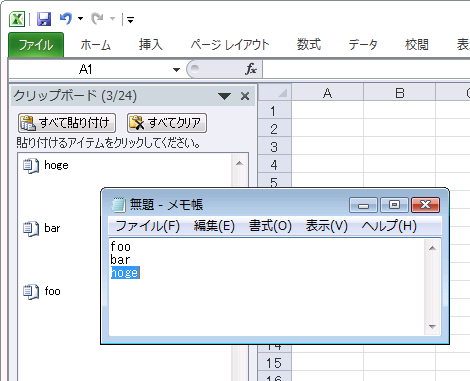Click the Excel application icon in title bar

point(17,19)
